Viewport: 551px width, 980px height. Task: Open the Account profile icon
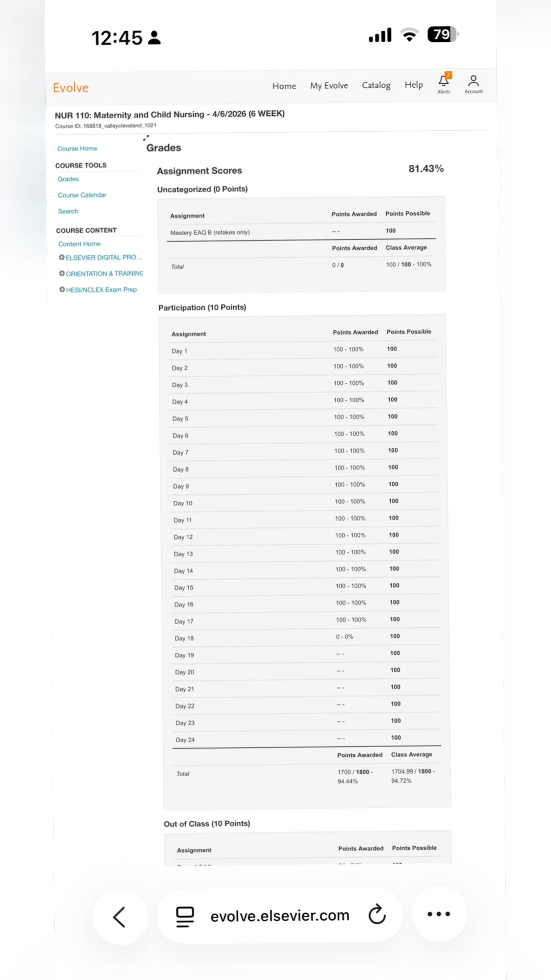(x=473, y=84)
